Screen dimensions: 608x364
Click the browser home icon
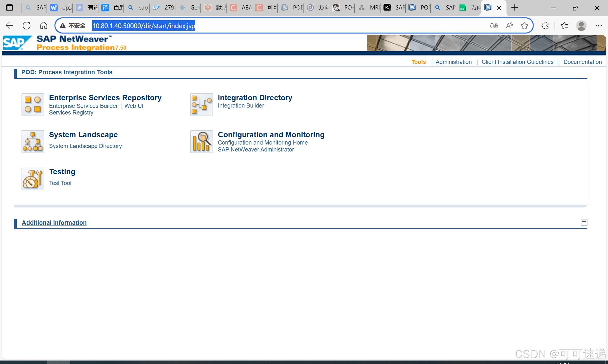click(44, 26)
